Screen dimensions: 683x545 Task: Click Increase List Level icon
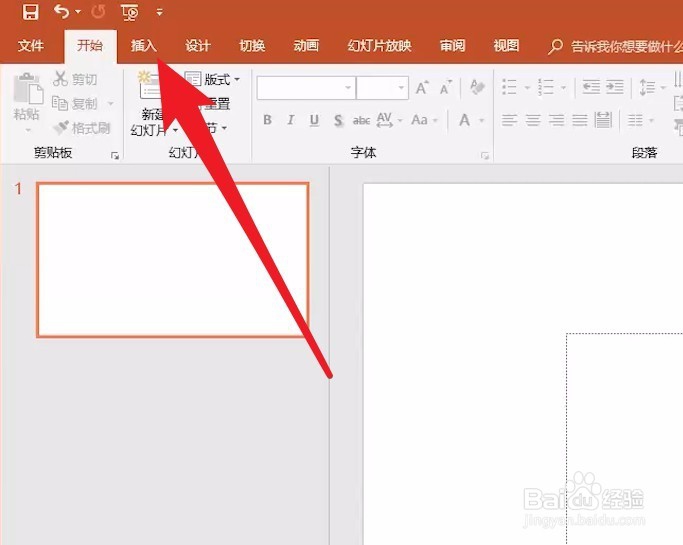pyautogui.click(x=615, y=87)
